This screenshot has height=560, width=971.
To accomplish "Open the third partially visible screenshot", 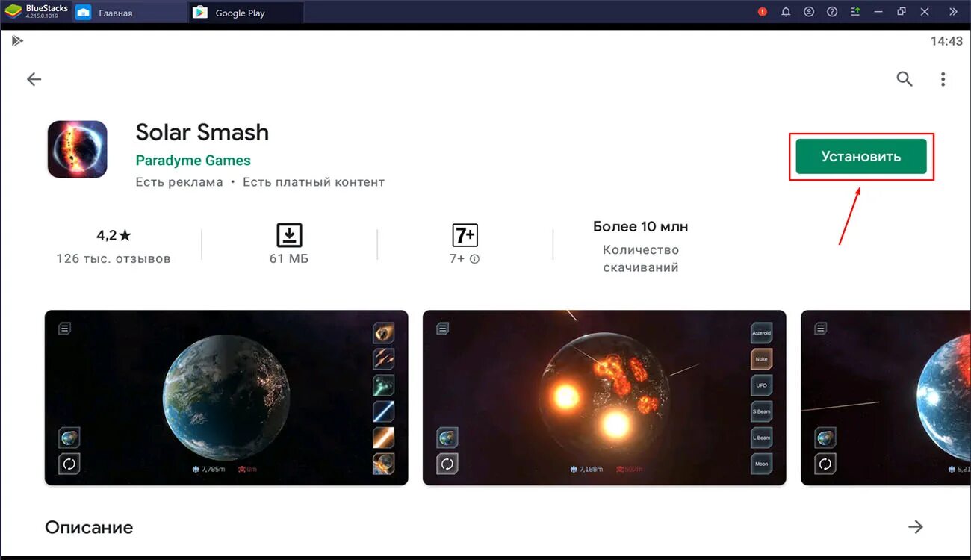I will point(885,398).
